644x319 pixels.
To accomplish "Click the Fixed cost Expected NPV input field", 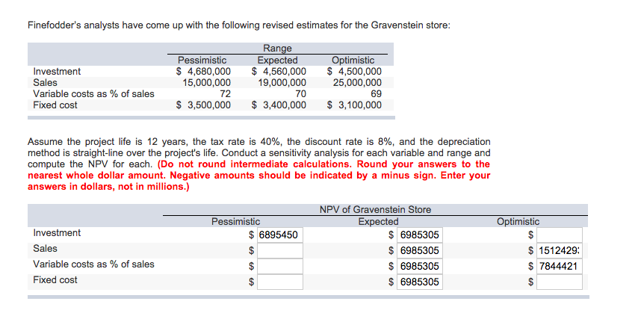I will (x=420, y=282).
